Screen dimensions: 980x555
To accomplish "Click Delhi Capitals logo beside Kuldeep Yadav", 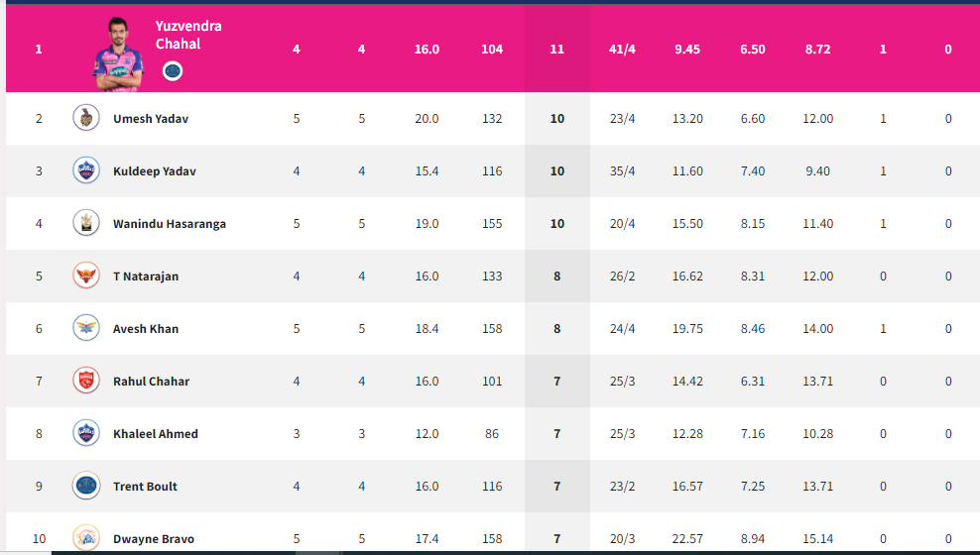I will click(x=86, y=170).
